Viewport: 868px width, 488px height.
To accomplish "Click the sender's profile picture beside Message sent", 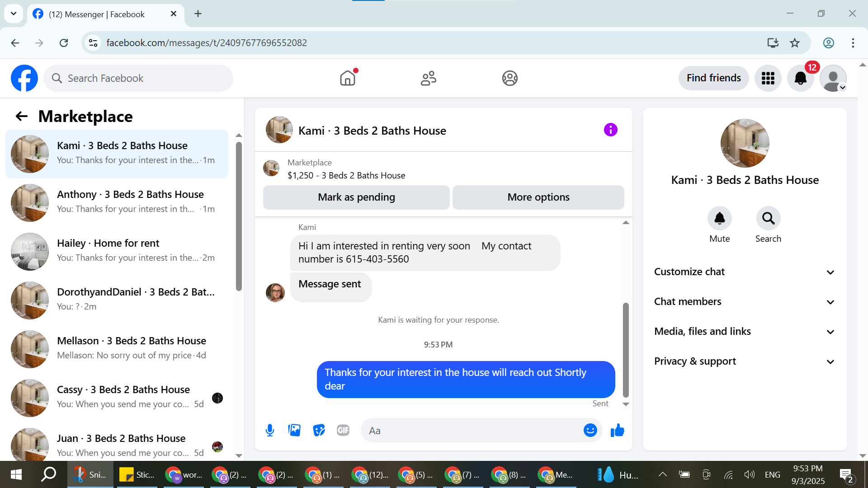I will [275, 292].
